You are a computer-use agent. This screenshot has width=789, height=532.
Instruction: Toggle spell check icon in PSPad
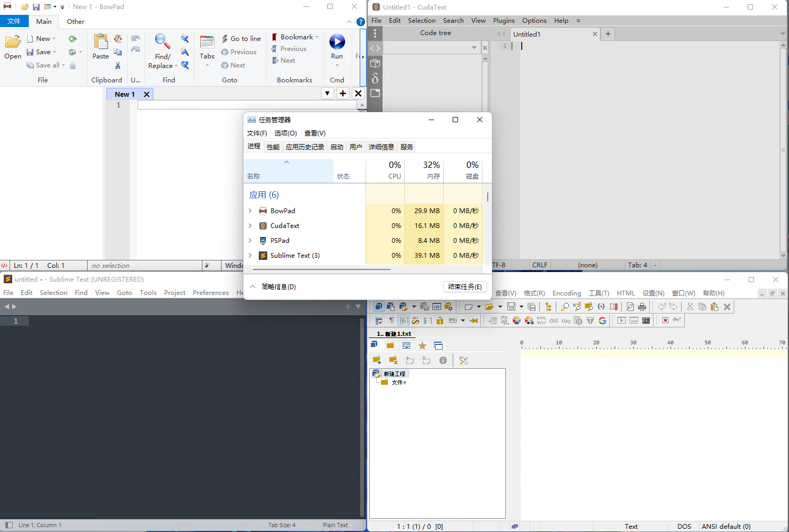pyautogui.click(x=453, y=320)
